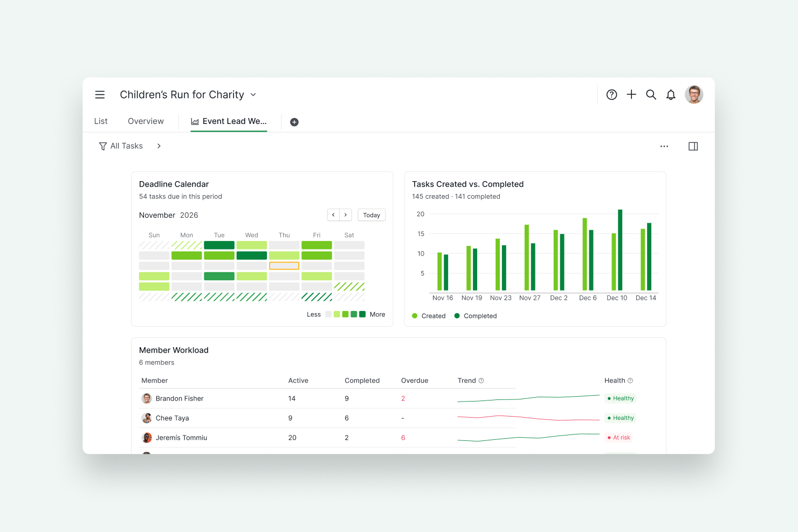This screenshot has width=798, height=532.
Task: Click the Today button
Action: click(372, 215)
